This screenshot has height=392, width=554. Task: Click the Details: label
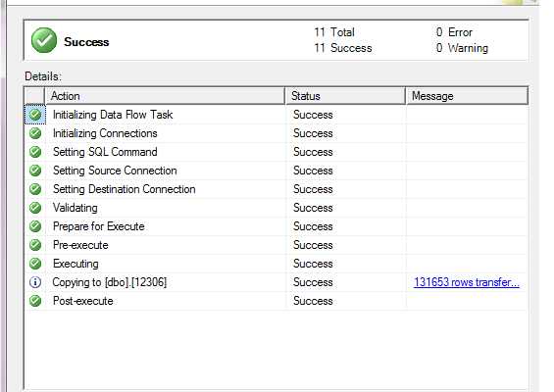(43, 76)
